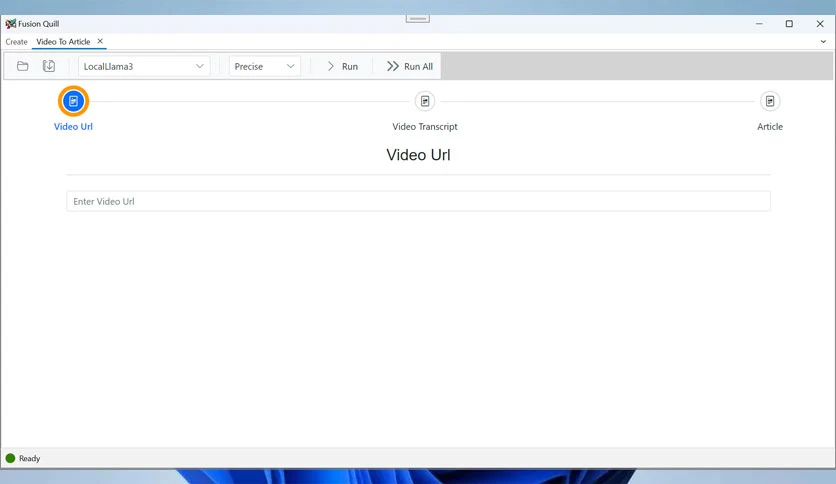Viewport: 836px width, 484px height.
Task: Click the green Ready status indicator
Action: click(x=10, y=458)
